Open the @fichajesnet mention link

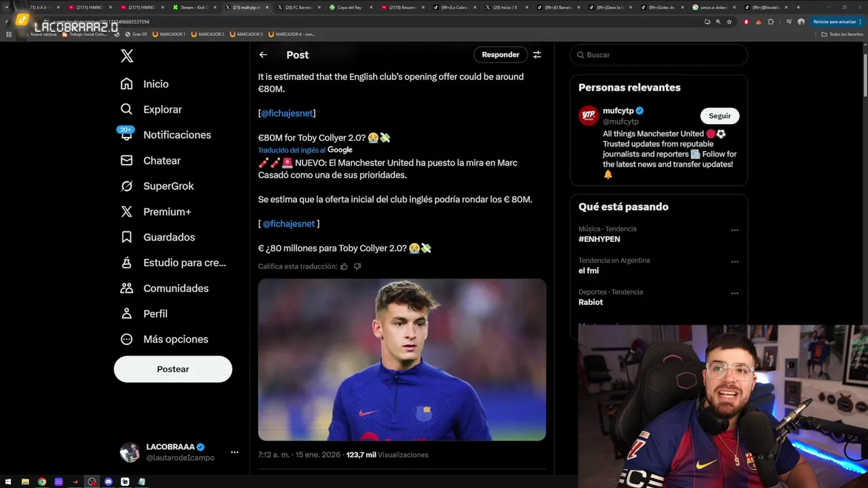[x=288, y=113]
